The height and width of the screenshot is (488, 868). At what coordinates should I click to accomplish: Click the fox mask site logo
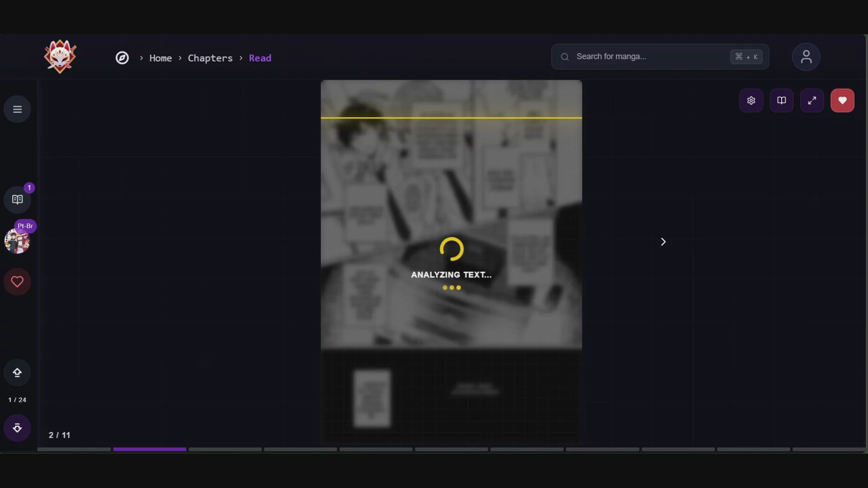point(60,56)
